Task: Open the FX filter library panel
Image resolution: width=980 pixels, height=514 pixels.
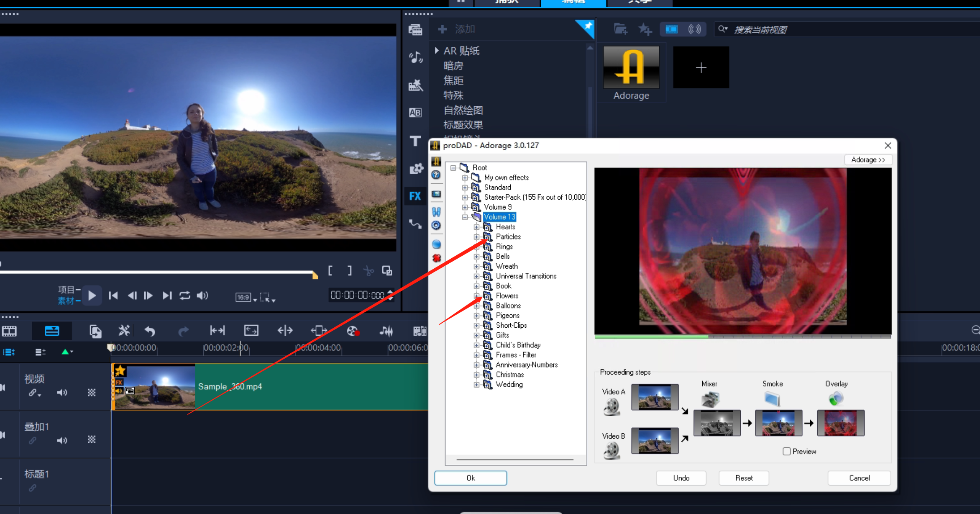Action: point(415,196)
